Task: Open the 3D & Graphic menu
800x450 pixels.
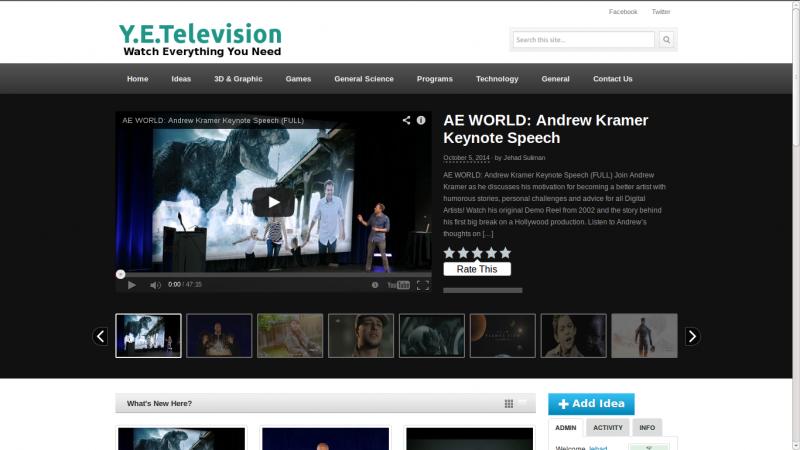Action: click(238, 79)
